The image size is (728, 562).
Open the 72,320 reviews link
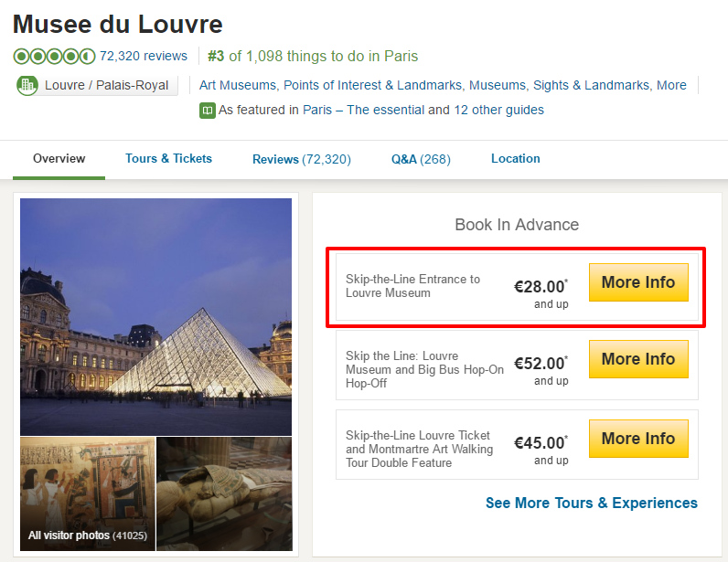point(144,57)
